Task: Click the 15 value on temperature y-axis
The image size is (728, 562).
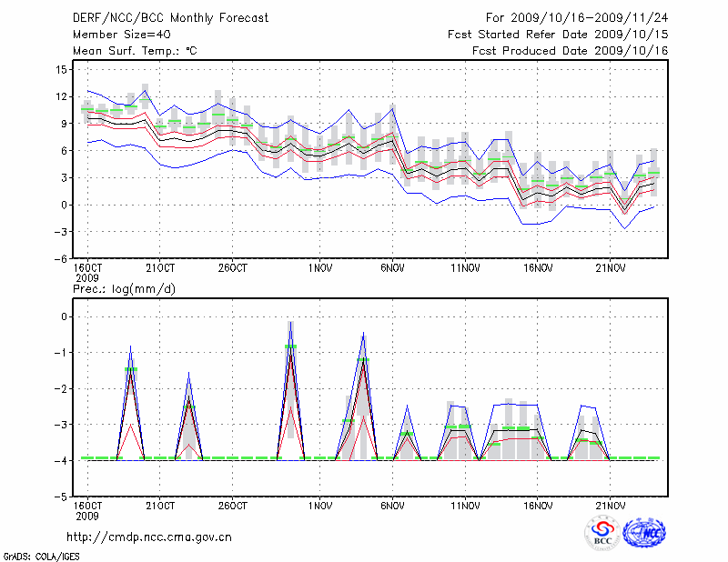Action: tap(60, 69)
